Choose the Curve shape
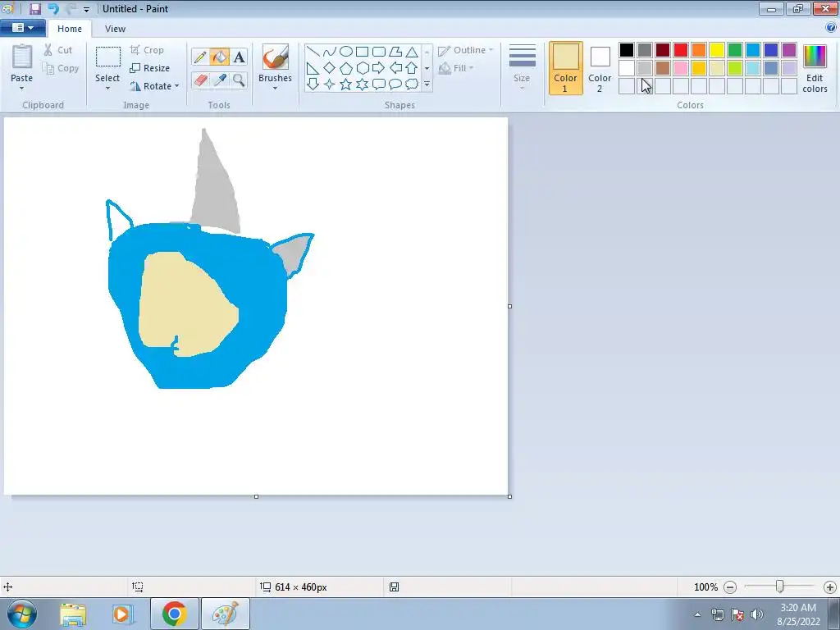The height and width of the screenshot is (630, 840). point(330,52)
